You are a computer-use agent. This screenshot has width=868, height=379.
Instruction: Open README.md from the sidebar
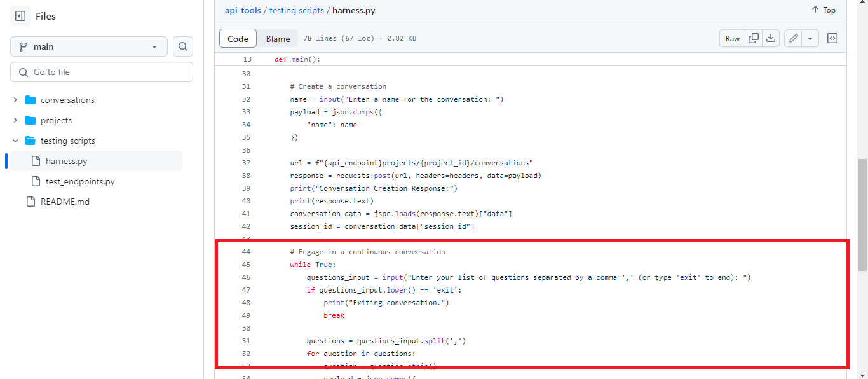tap(65, 202)
